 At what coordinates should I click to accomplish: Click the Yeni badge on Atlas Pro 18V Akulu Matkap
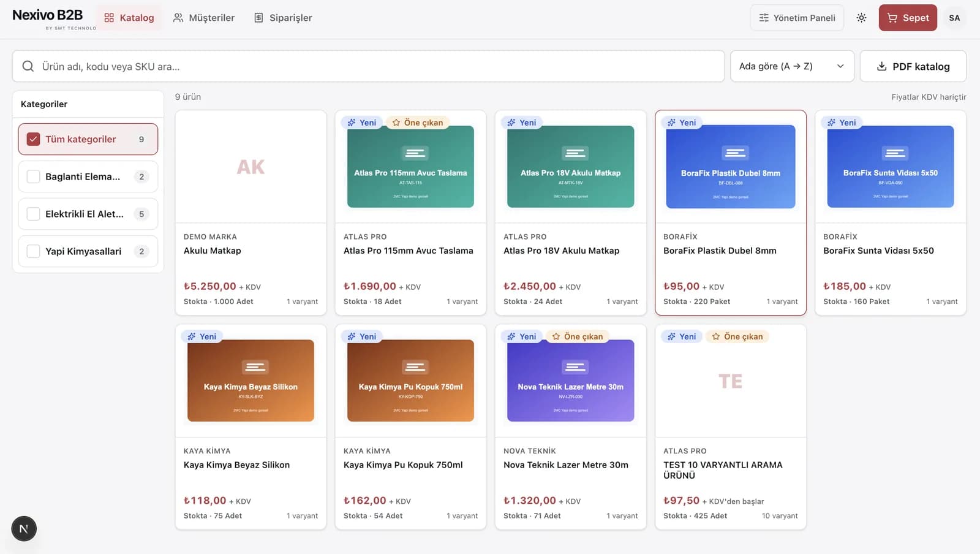coord(522,123)
